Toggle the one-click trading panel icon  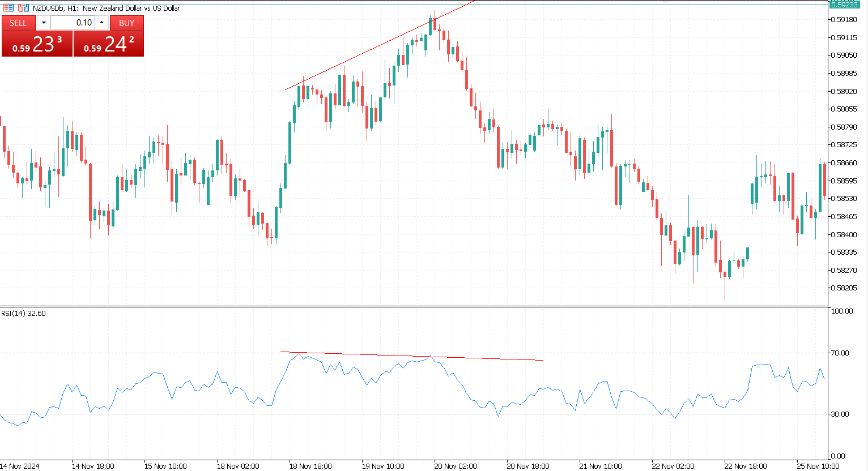[x=8, y=8]
